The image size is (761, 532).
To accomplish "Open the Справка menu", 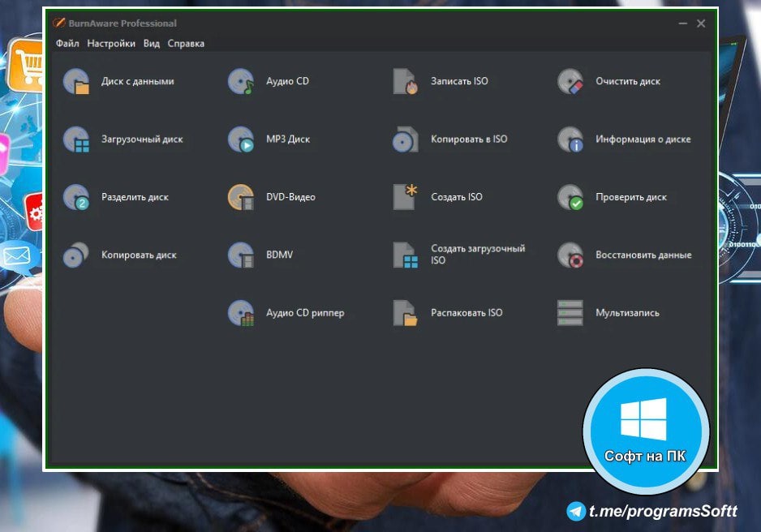I will pyautogui.click(x=186, y=43).
